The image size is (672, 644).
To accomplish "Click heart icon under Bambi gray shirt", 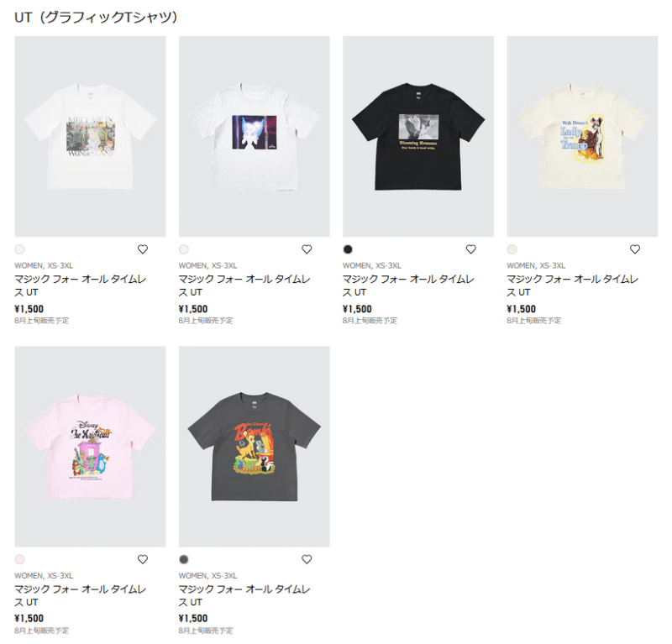I will coord(307,559).
